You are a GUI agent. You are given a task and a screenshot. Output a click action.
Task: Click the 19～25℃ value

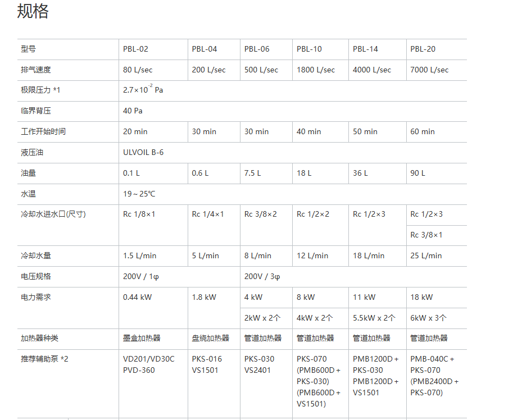[x=139, y=194]
